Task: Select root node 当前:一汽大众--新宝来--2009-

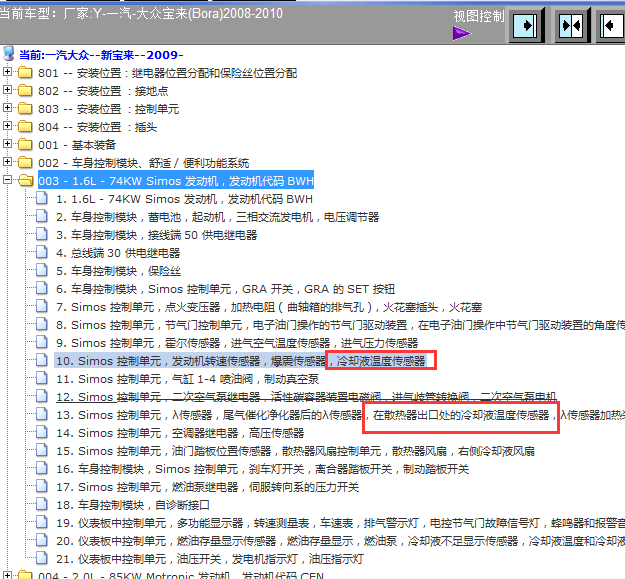Action: 101,55
